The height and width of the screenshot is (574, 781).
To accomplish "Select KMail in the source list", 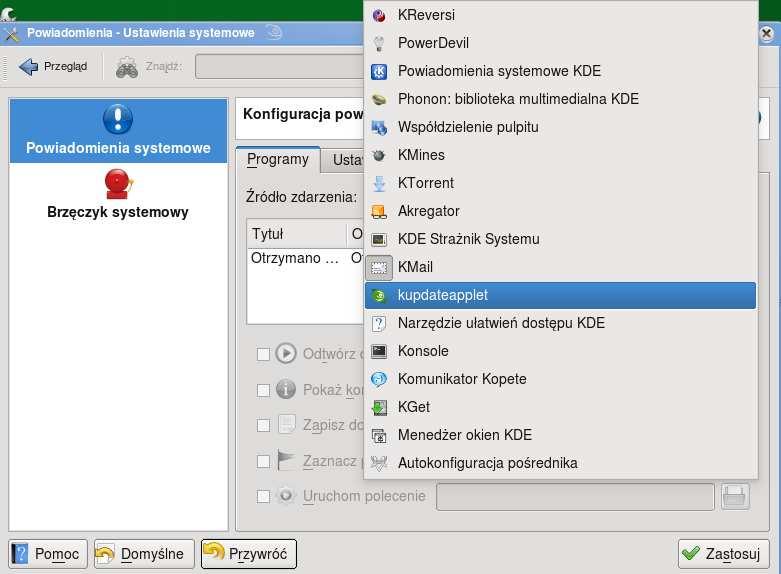I will (560, 268).
